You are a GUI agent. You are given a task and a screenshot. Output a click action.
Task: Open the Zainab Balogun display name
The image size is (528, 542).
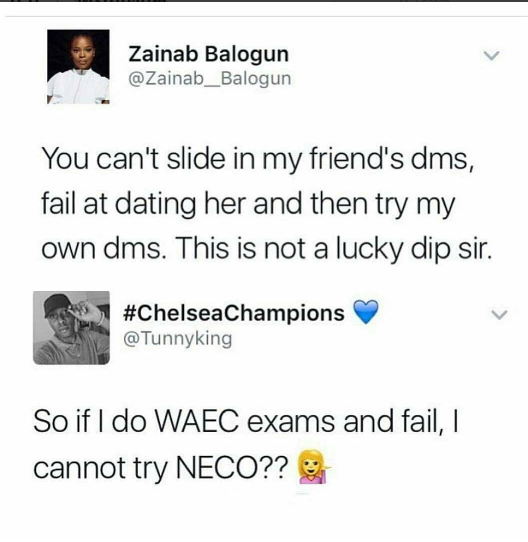coord(209,55)
